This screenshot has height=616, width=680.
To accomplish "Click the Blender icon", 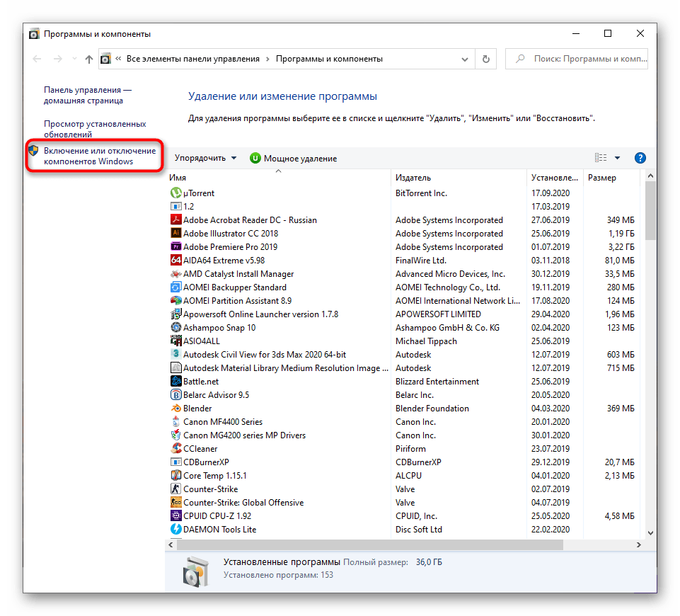I will click(x=175, y=408).
